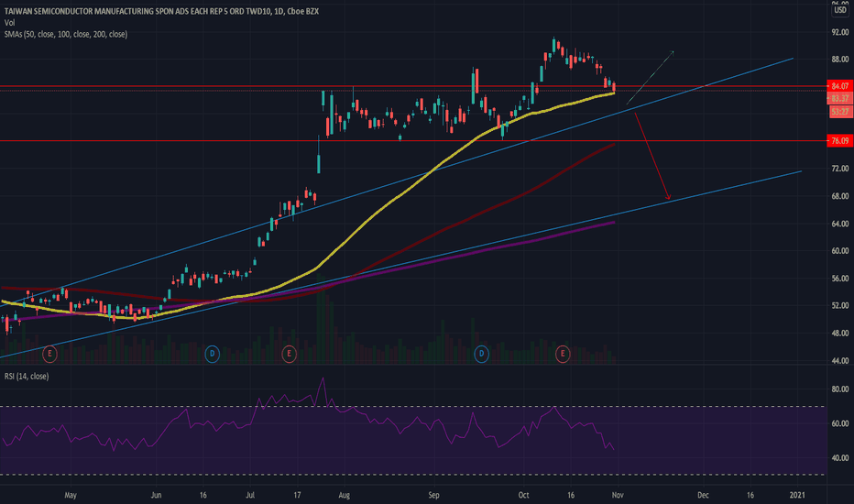Click the 84.07 red price label
The image size is (854, 504).
point(840,86)
